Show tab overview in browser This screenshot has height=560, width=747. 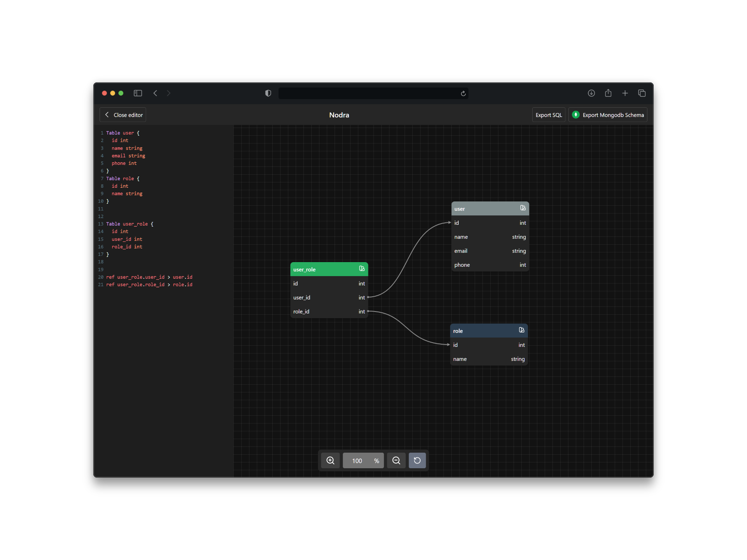click(x=642, y=93)
